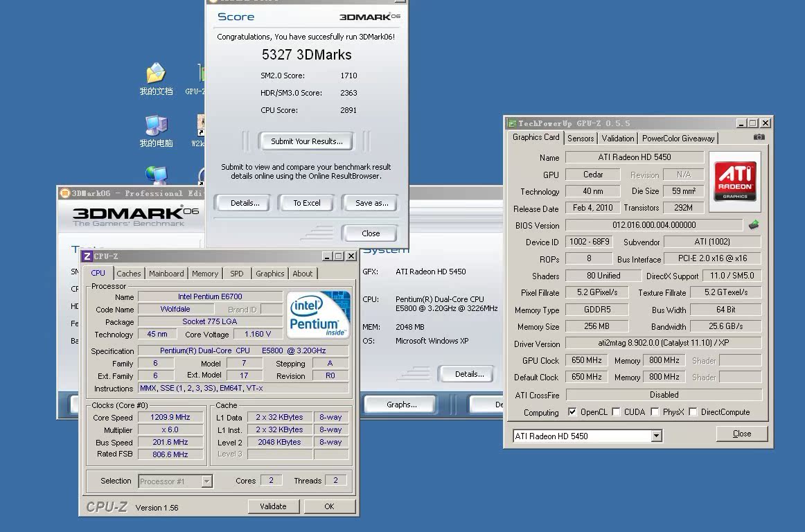Click the Bus Speed value 201.6 MHz

[170, 442]
